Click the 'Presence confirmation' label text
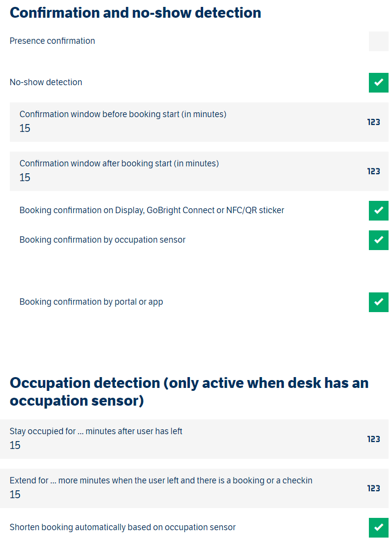 [x=52, y=41]
